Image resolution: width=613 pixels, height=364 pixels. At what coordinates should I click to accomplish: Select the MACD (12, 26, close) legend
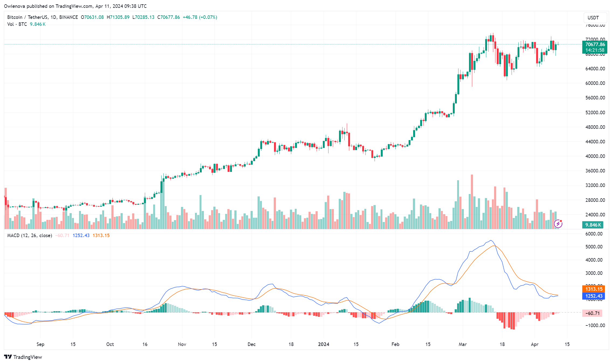coord(30,235)
